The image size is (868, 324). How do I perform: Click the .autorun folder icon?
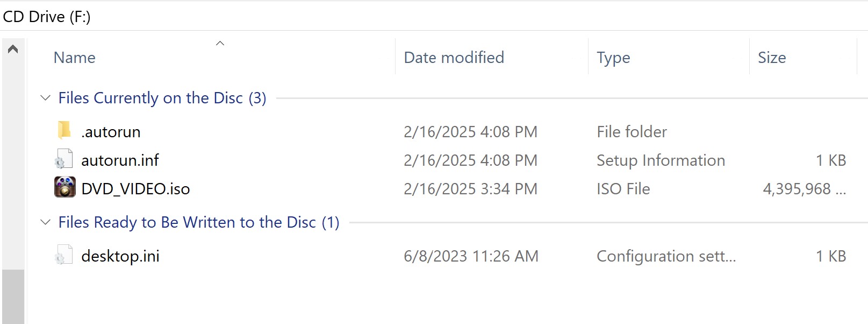pyautogui.click(x=64, y=131)
